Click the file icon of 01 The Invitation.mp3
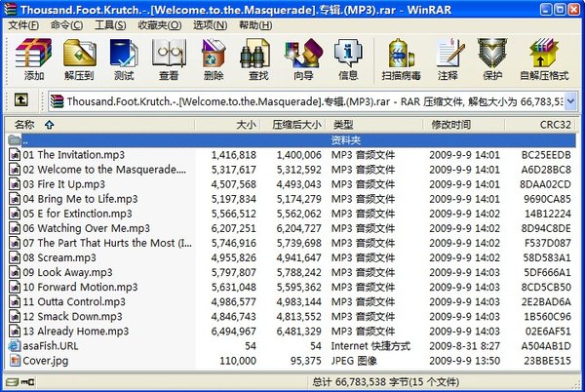The height and width of the screenshot is (392, 585). tap(15, 155)
